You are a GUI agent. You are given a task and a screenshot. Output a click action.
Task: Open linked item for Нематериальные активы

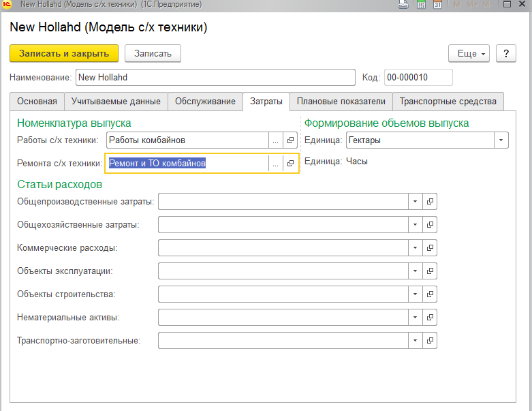[x=430, y=318]
